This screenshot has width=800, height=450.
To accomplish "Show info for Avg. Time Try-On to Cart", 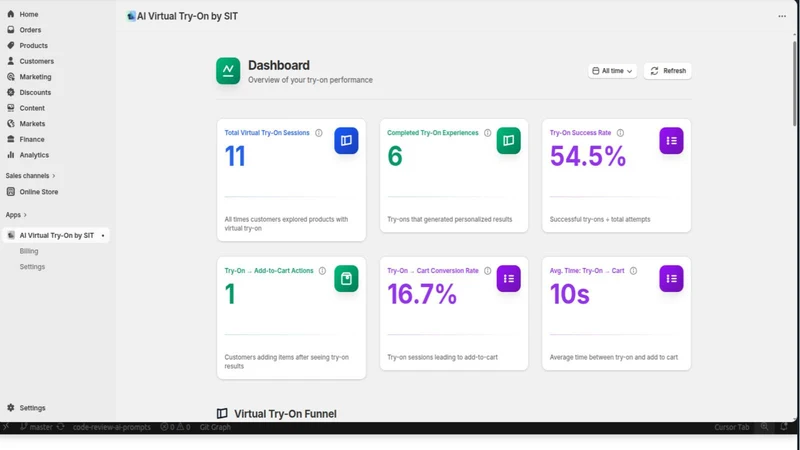I will [x=633, y=271].
